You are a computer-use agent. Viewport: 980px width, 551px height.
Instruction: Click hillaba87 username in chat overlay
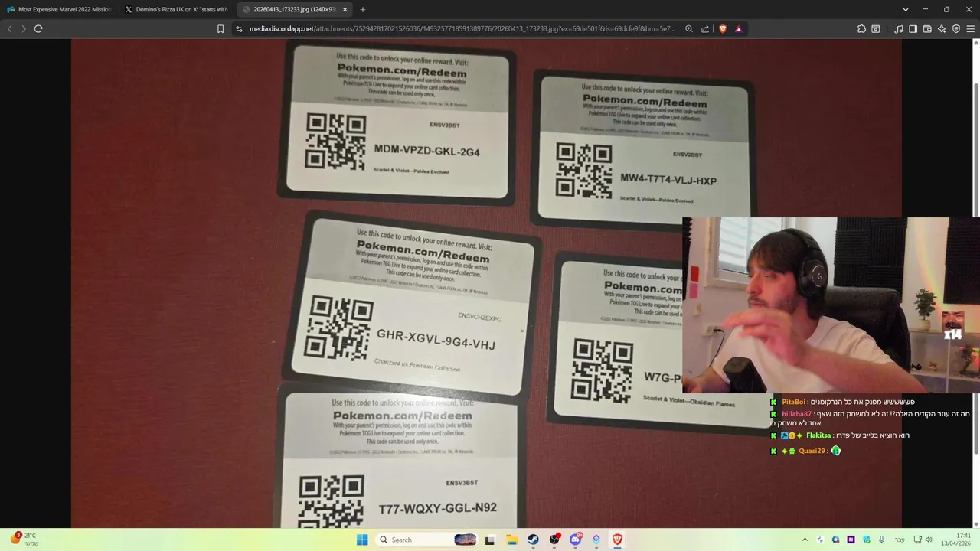point(797,414)
